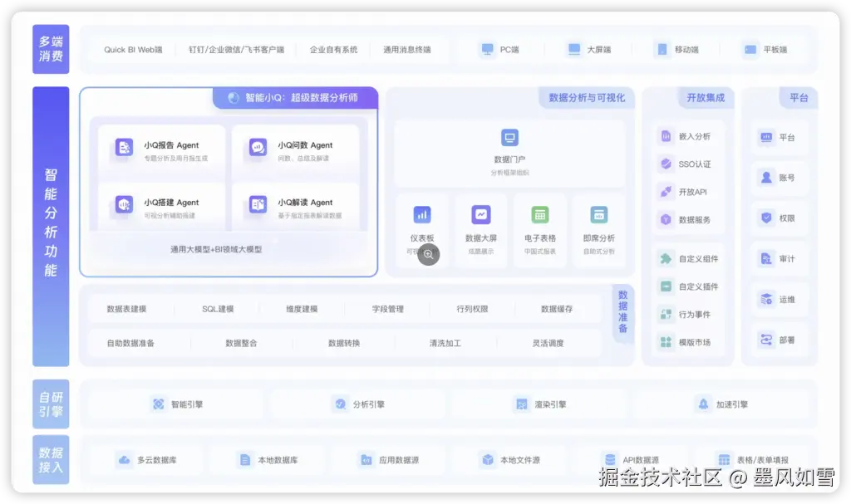Click the 审计 icon

coord(766,259)
